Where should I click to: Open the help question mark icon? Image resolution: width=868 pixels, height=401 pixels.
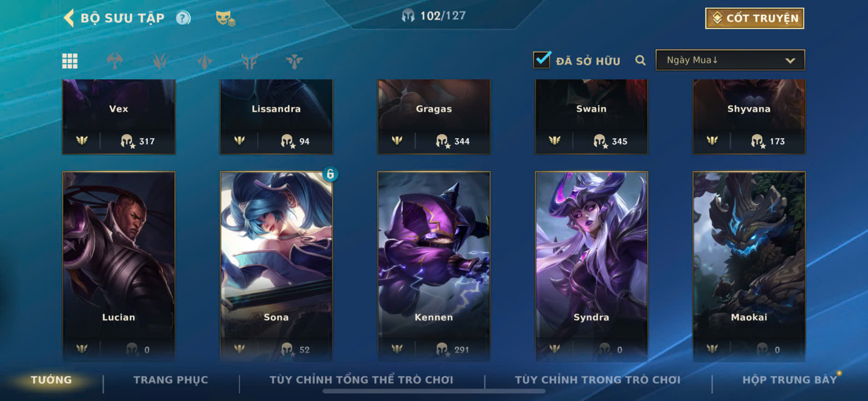[183, 18]
